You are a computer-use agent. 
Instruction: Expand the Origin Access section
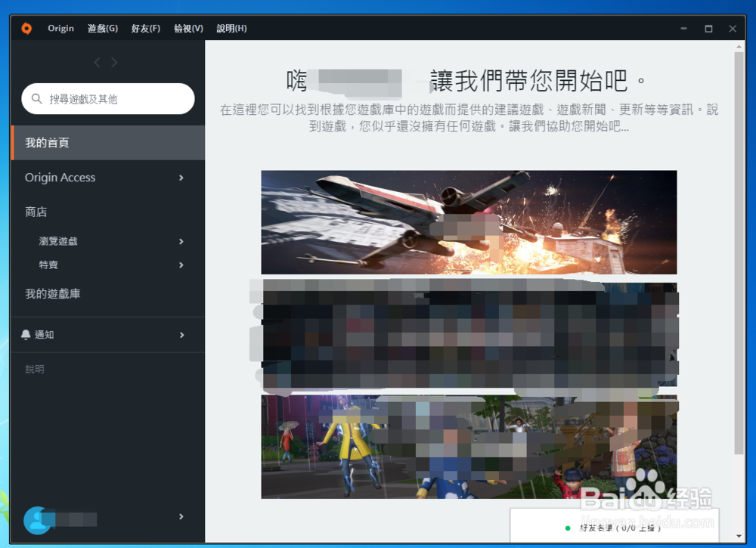[180, 178]
